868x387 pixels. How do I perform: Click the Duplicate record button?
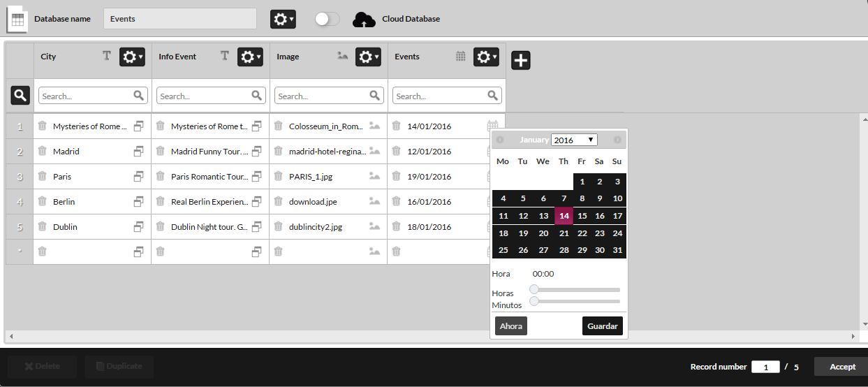coord(119,367)
